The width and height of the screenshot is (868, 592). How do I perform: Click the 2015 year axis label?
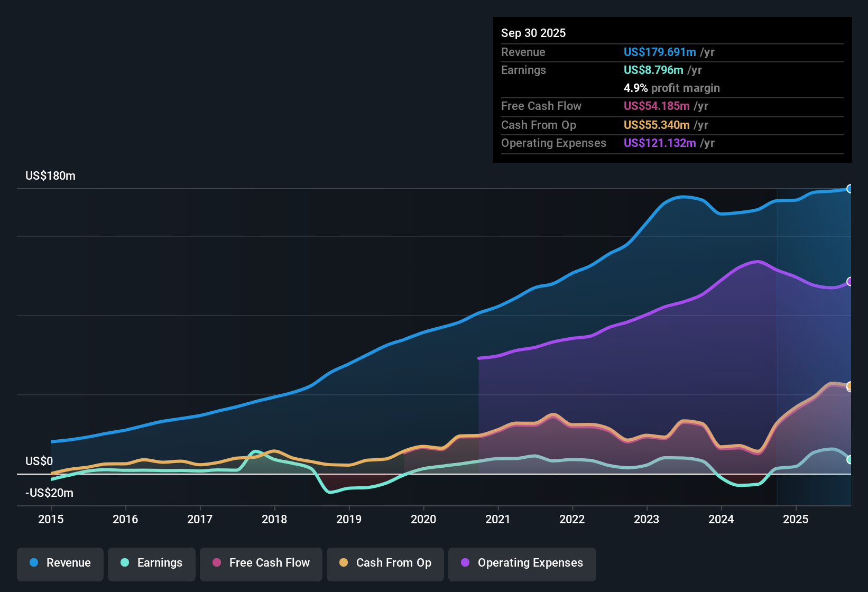[x=51, y=520]
